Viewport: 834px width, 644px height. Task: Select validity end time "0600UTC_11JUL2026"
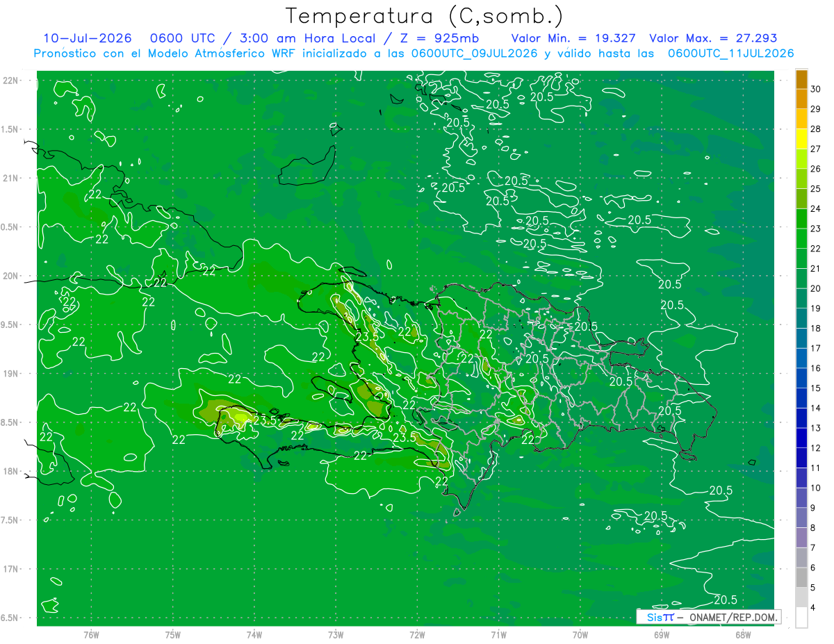click(731, 53)
